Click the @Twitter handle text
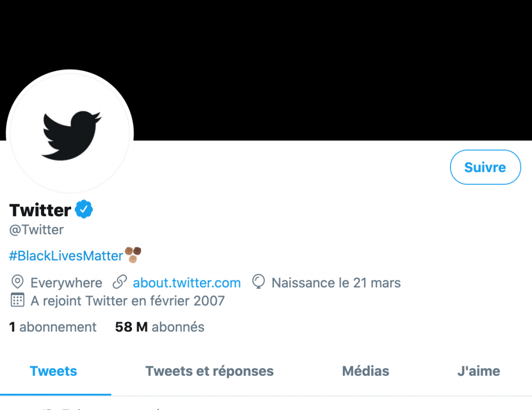 pos(36,230)
